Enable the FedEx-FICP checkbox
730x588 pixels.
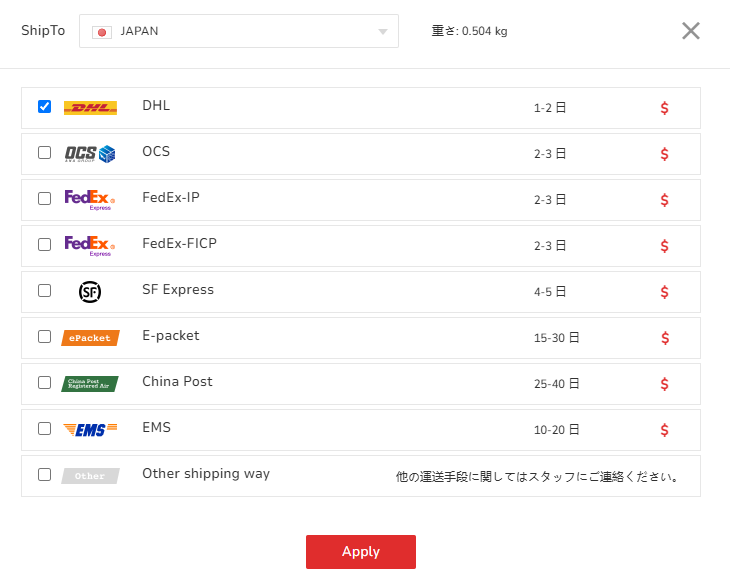click(x=44, y=245)
